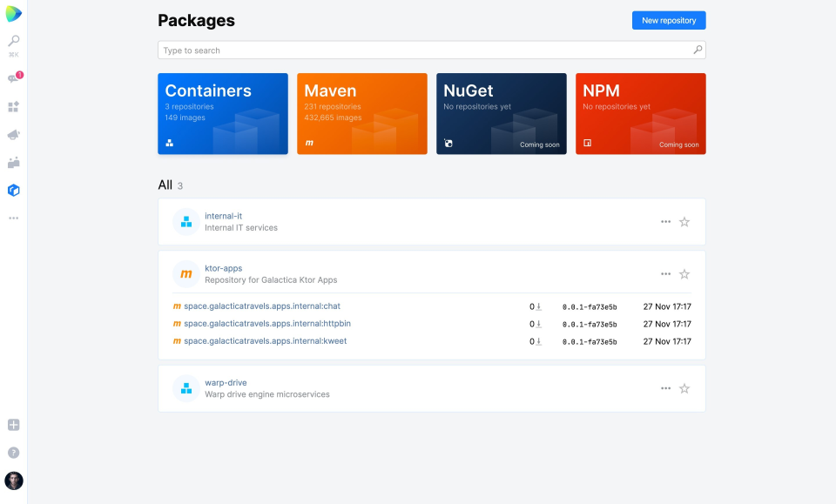Click the New repository button
The width and height of the screenshot is (836, 504).
[668, 20]
